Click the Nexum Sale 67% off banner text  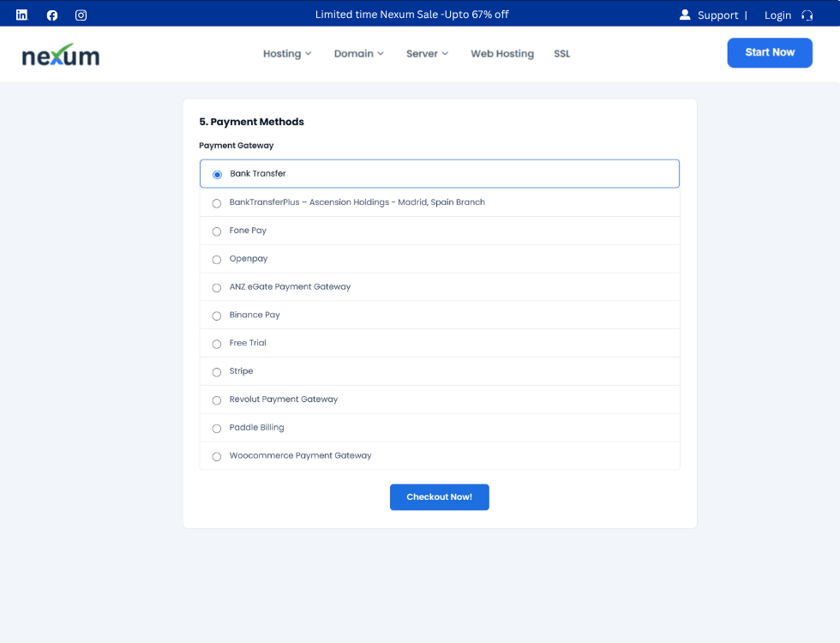412,15
